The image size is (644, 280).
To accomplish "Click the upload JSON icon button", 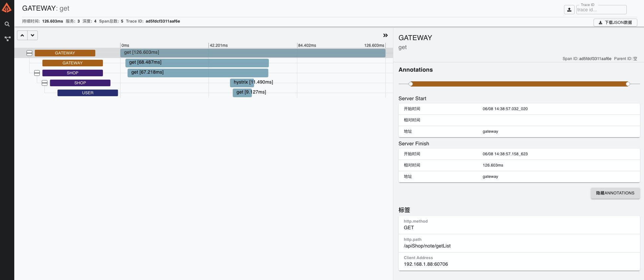I will 569,10.
